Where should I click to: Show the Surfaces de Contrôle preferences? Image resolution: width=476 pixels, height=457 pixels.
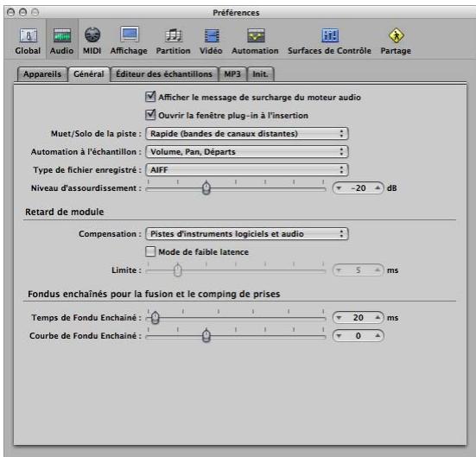329,41
